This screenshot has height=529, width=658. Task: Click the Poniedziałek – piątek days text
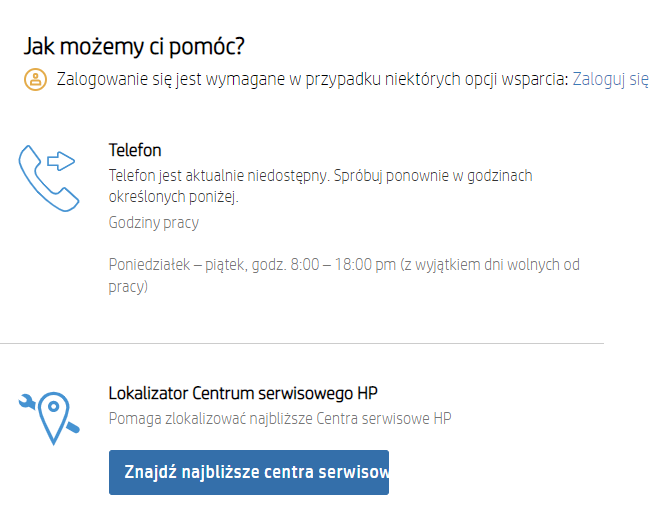click(170, 265)
